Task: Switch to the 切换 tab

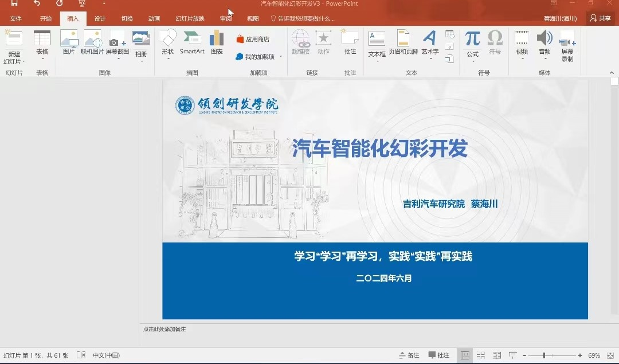Action: pyautogui.click(x=127, y=18)
